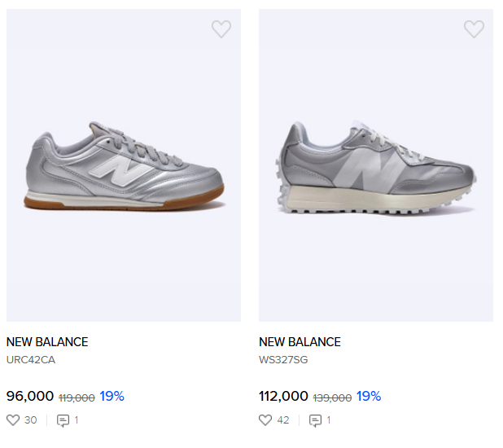Click the struck-through price 139,000

click(332, 397)
